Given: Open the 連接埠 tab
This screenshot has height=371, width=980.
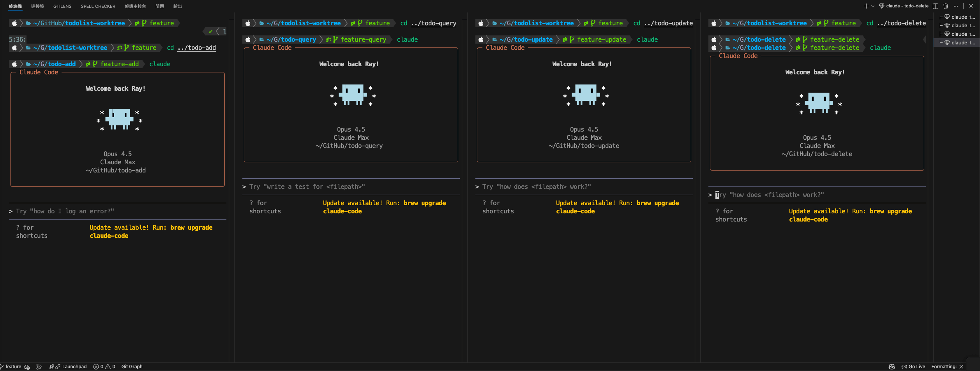Looking at the screenshot, I should pyautogui.click(x=37, y=6).
